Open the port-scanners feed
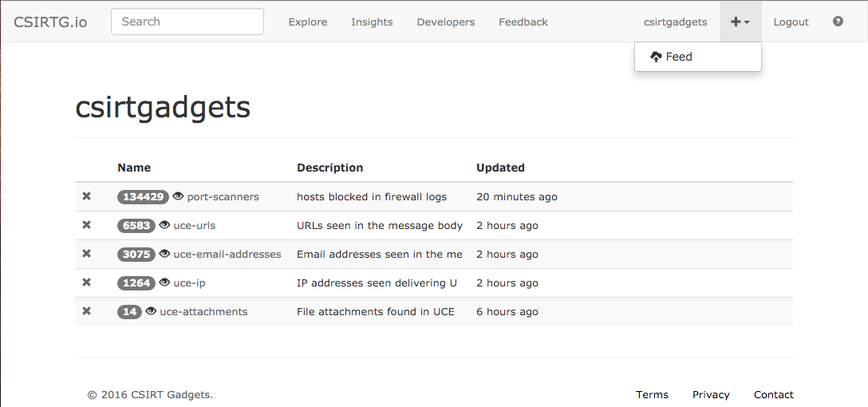Screen dimensions: 868x407 point(223,196)
